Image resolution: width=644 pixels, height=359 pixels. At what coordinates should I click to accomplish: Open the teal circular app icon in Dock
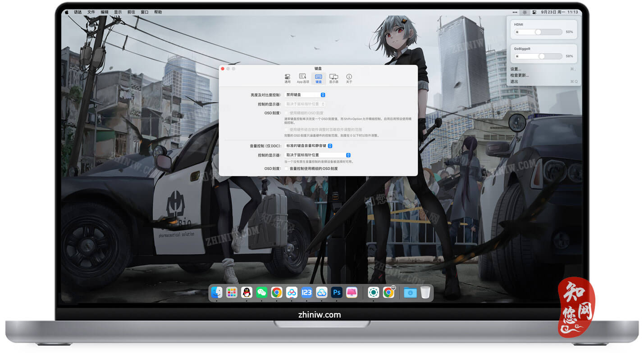pyautogui.click(x=373, y=293)
